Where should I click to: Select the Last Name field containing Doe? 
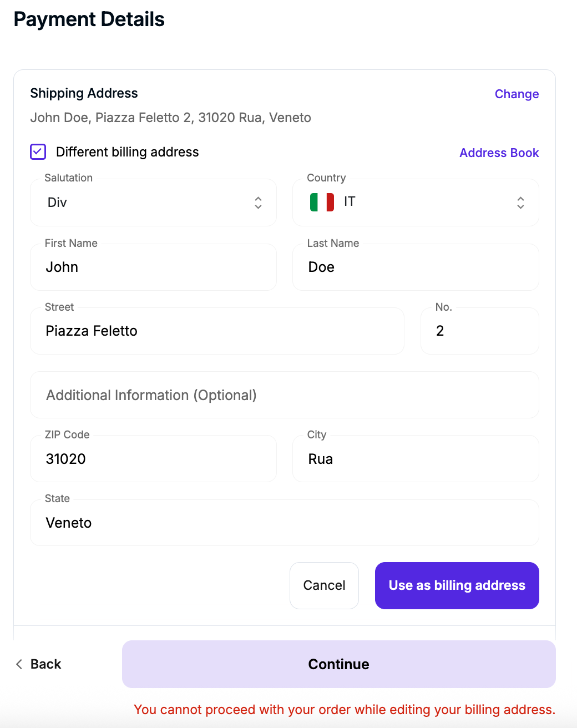416,267
